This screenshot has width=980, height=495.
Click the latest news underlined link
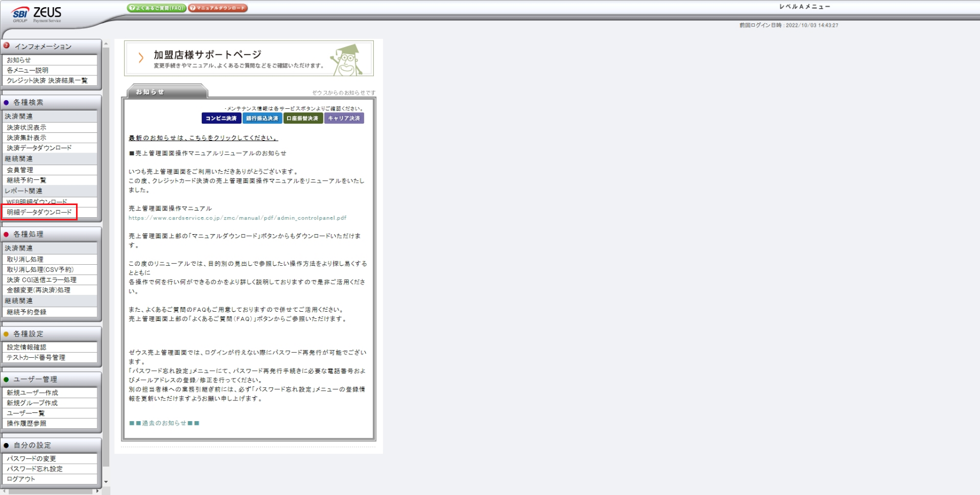[203, 138]
